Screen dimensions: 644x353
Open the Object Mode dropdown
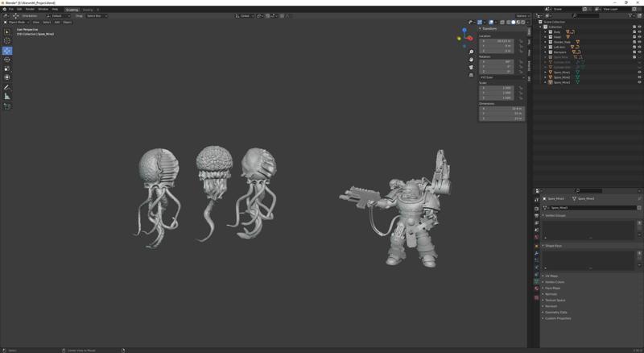[16, 22]
